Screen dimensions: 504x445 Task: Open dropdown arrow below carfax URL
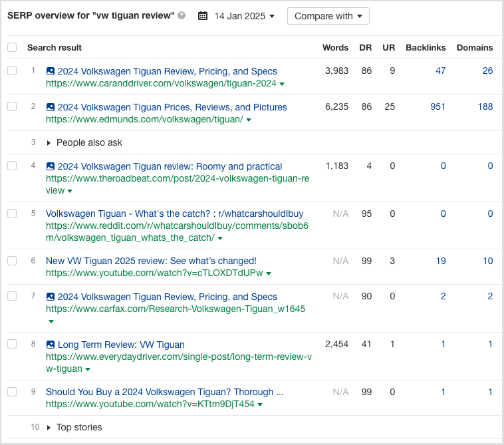(51, 321)
